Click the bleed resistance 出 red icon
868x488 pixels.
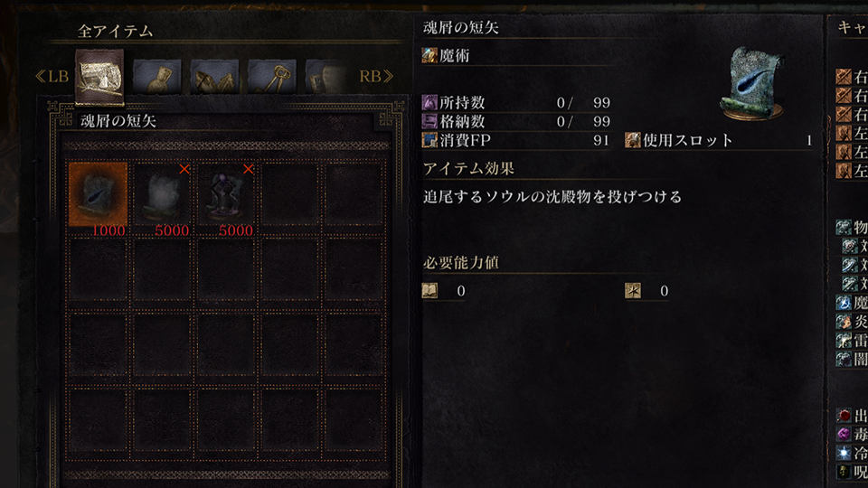tap(843, 416)
